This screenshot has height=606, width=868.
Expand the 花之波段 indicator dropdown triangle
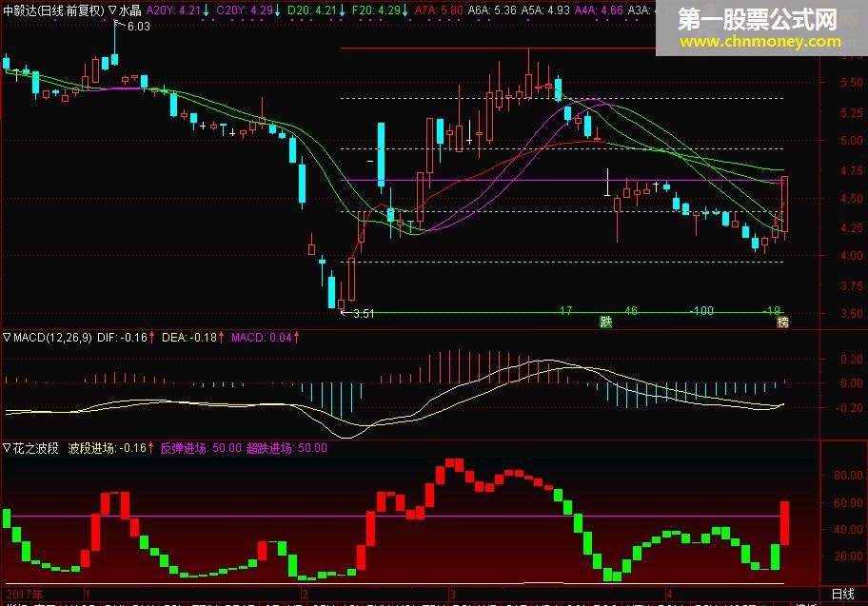pyautogui.click(x=8, y=448)
